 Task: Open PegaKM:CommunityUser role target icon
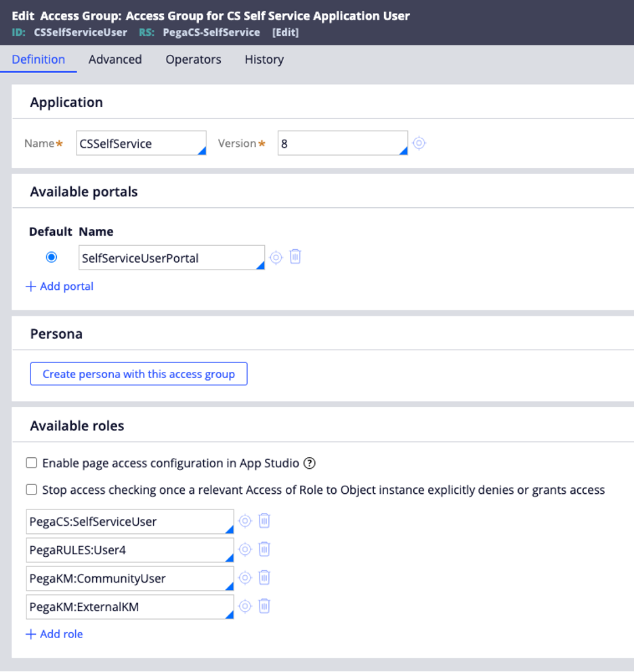[x=245, y=578]
